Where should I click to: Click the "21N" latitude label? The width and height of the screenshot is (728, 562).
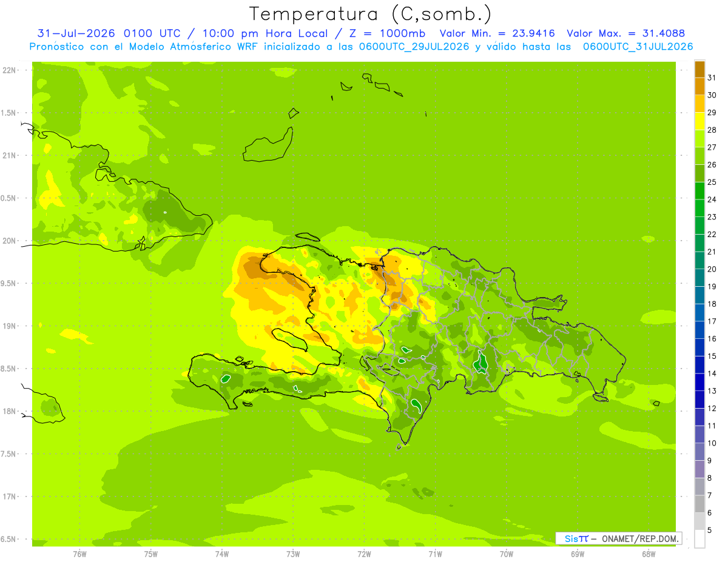coord(10,155)
